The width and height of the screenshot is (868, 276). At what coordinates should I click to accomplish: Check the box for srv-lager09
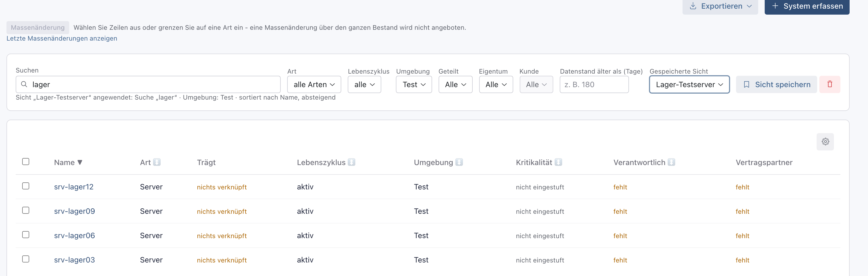pyautogui.click(x=26, y=210)
